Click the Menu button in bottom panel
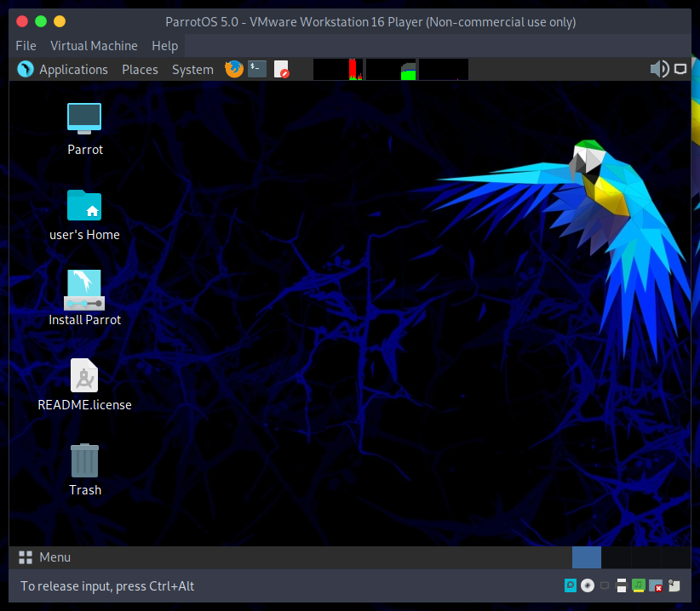This screenshot has height=611, width=700. coord(44,557)
